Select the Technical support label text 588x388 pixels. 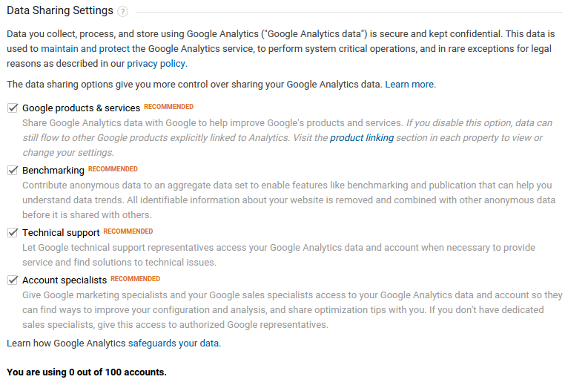click(61, 233)
